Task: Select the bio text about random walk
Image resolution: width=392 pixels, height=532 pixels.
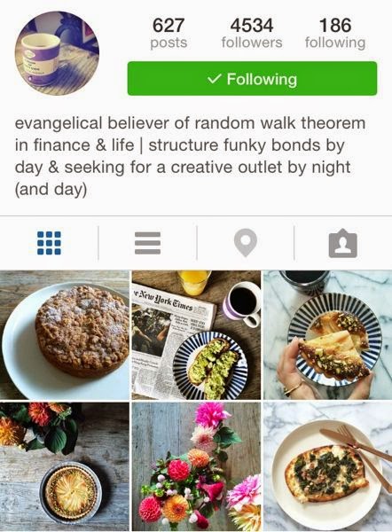Action: (190, 156)
